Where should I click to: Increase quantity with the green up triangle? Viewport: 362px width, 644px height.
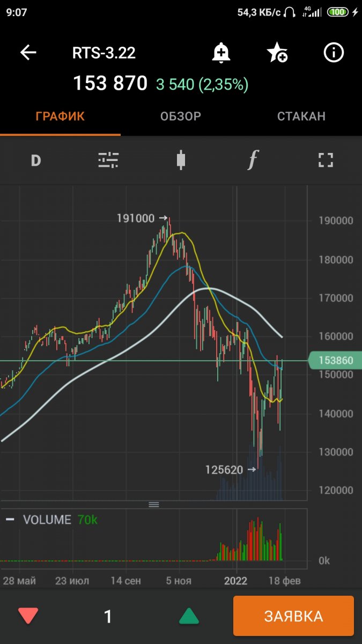coord(188,616)
